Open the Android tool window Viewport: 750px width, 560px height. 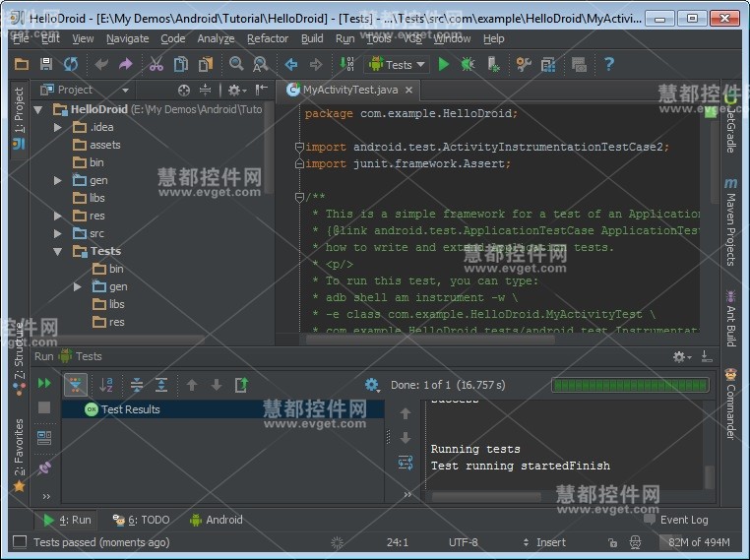(x=217, y=520)
